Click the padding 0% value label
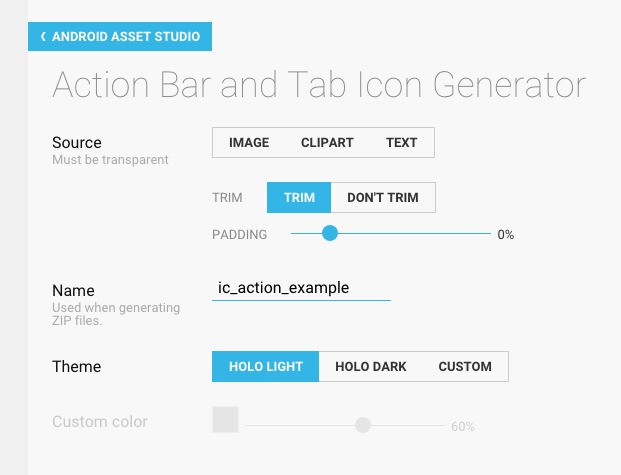The height and width of the screenshot is (475, 621). (506, 235)
